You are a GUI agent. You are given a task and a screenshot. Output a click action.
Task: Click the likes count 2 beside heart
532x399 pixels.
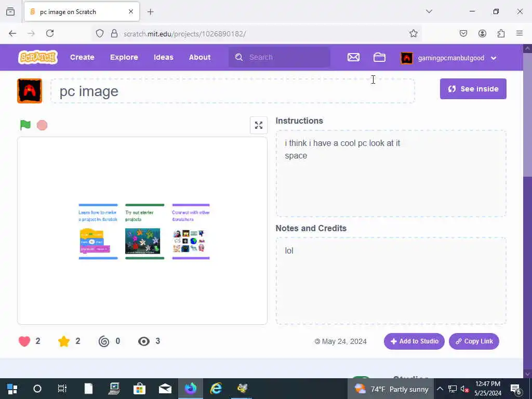pos(37,341)
